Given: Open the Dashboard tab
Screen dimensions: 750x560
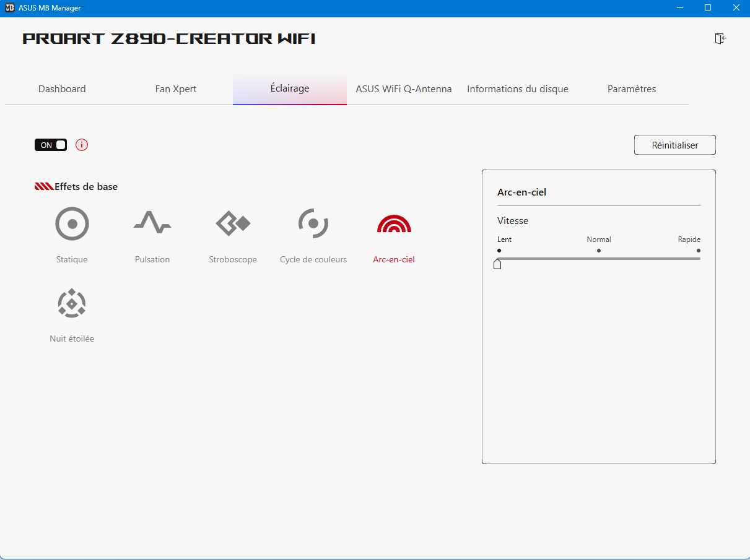Looking at the screenshot, I should (x=62, y=89).
